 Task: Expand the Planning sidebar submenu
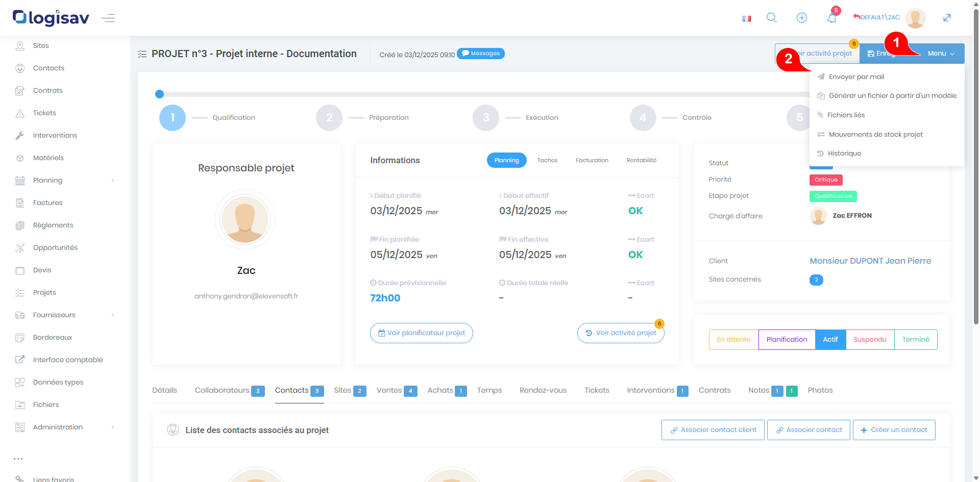click(113, 180)
